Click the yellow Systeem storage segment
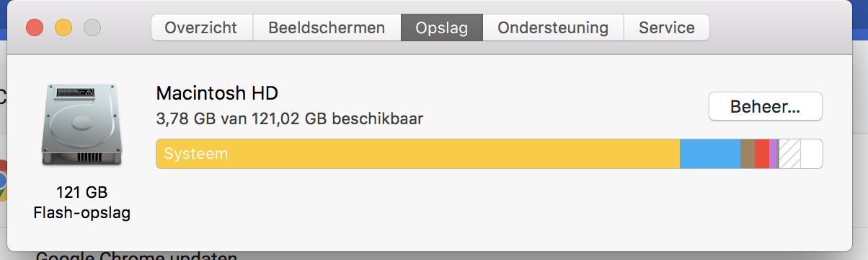 click(x=418, y=154)
